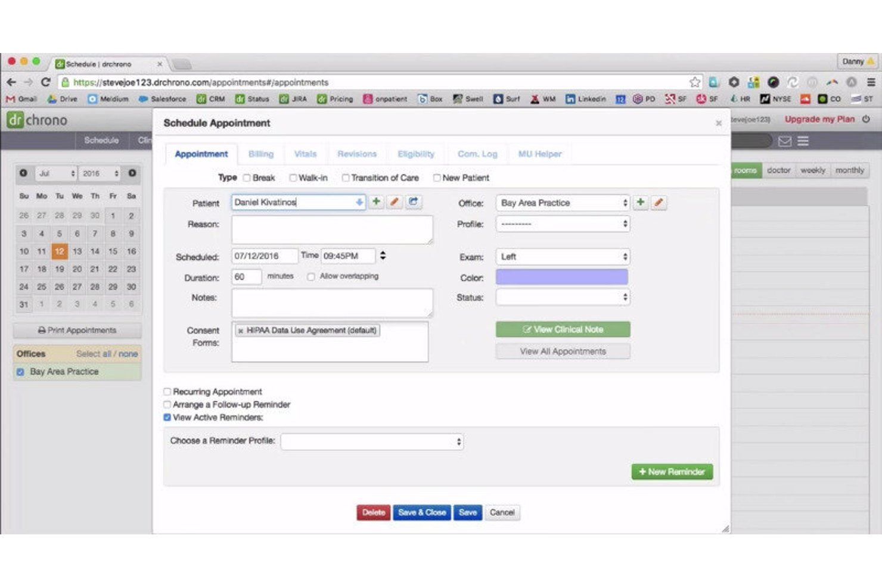The image size is (882, 588).
Task: Click the drchrono logo
Action: tap(37, 120)
